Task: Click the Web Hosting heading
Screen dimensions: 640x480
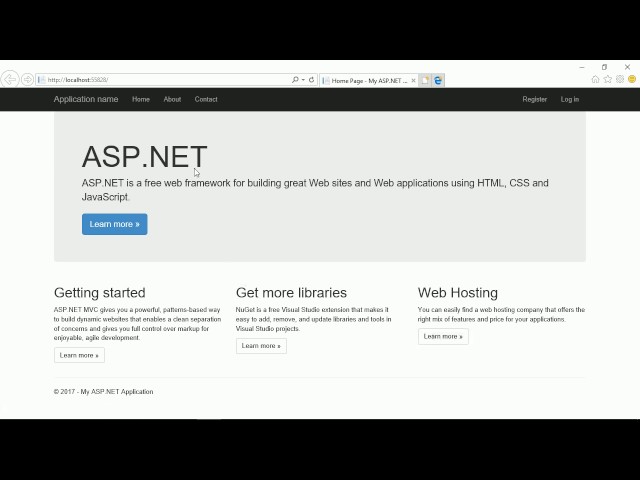Action: coord(458,293)
